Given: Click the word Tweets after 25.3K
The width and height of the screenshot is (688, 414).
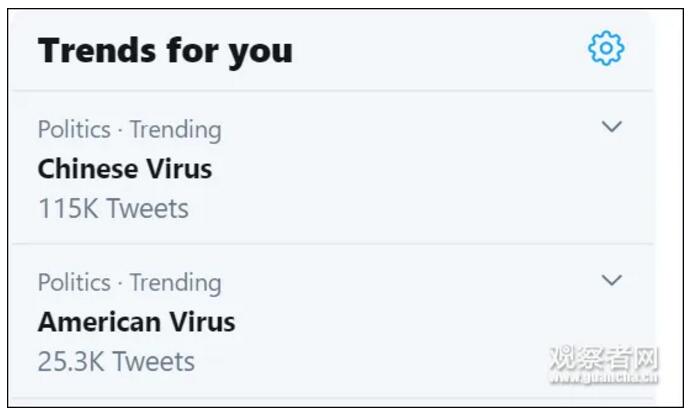Looking at the screenshot, I should tap(153, 361).
